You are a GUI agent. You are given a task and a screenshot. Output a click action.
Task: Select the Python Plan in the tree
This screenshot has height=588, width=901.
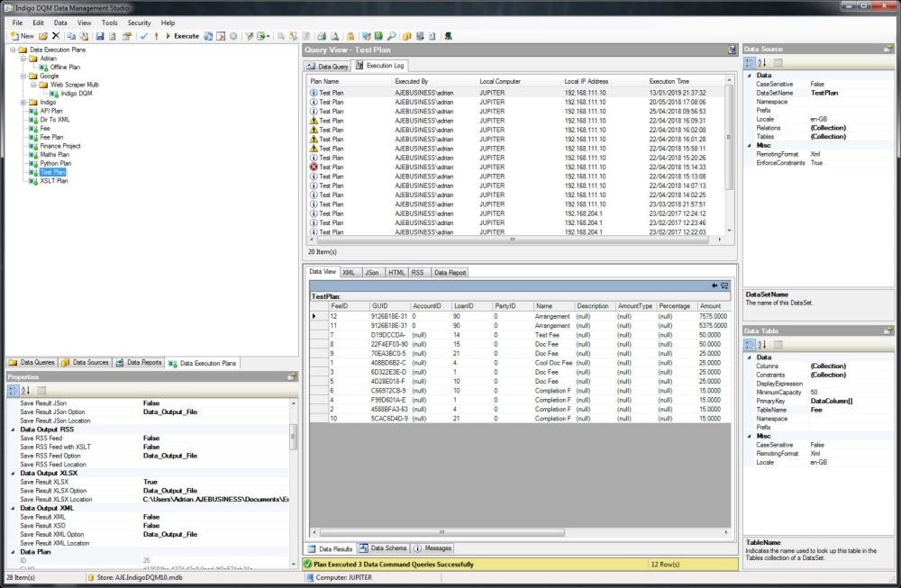(x=56, y=163)
